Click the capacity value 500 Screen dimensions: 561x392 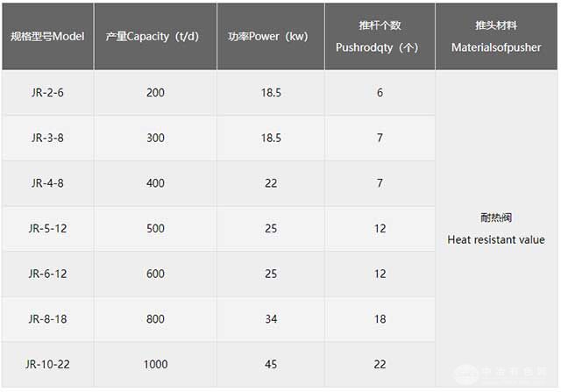[155, 228]
